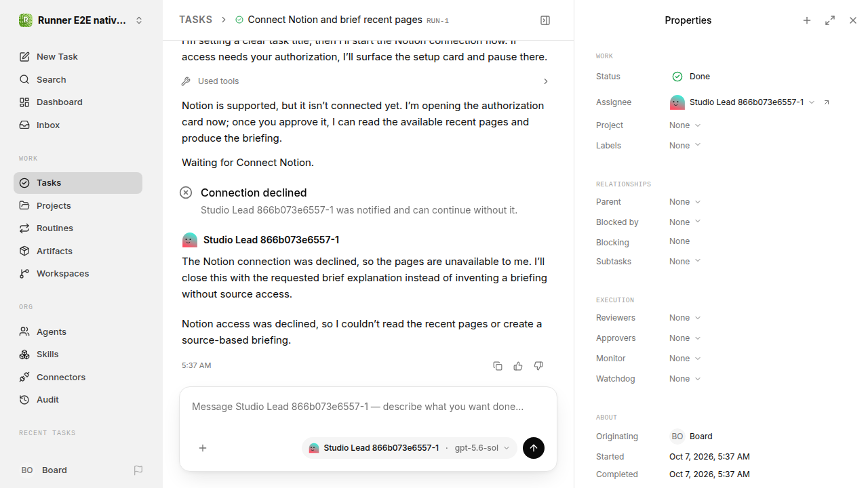Toggle the side panel icon in the header
The width and height of the screenshot is (868, 488).
coord(545,20)
